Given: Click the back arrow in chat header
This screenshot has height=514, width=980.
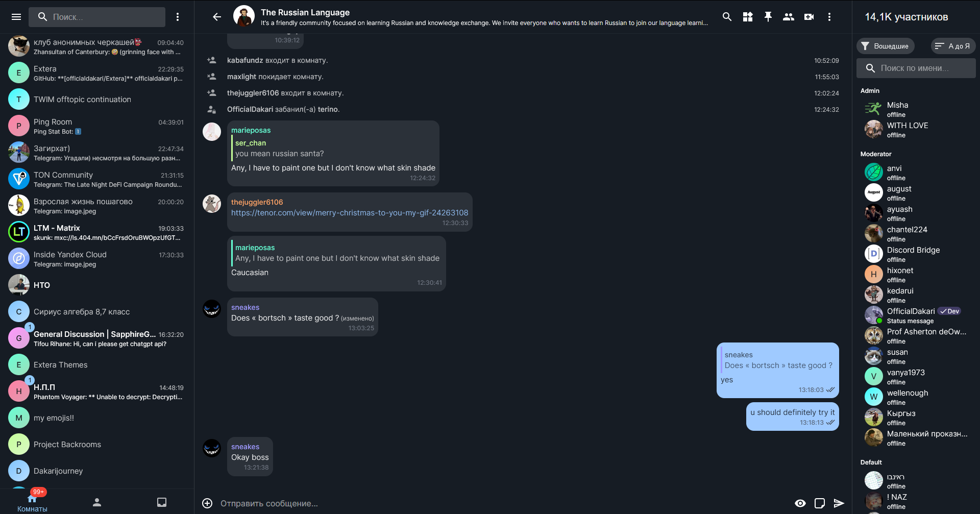Looking at the screenshot, I should point(217,17).
